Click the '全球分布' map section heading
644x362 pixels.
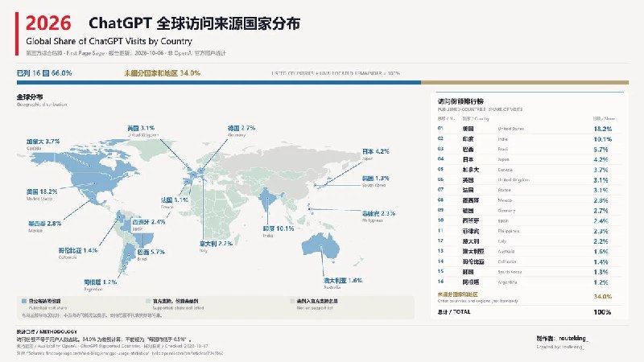[x=30, y=97]
